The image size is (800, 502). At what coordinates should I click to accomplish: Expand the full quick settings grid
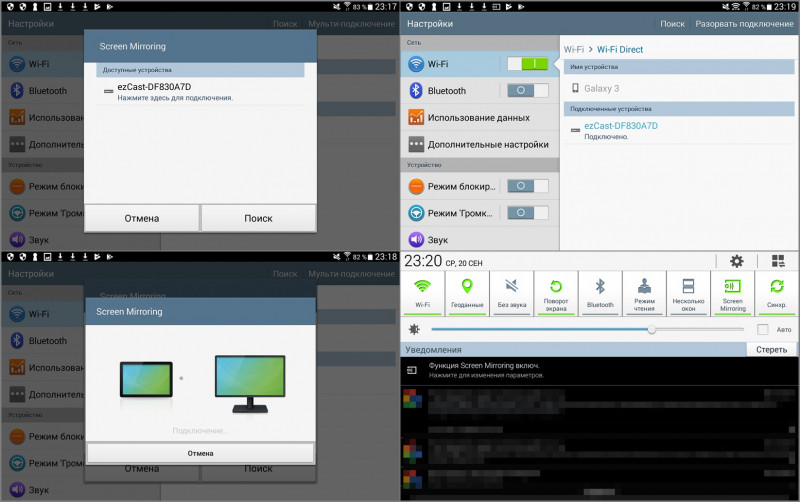[777, 261]
